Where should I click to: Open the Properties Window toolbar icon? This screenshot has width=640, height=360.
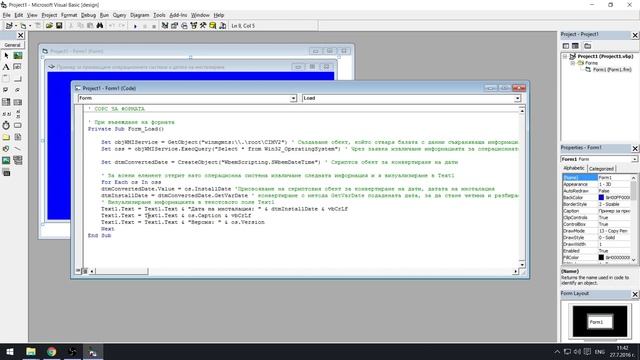(x=174, y=26)
